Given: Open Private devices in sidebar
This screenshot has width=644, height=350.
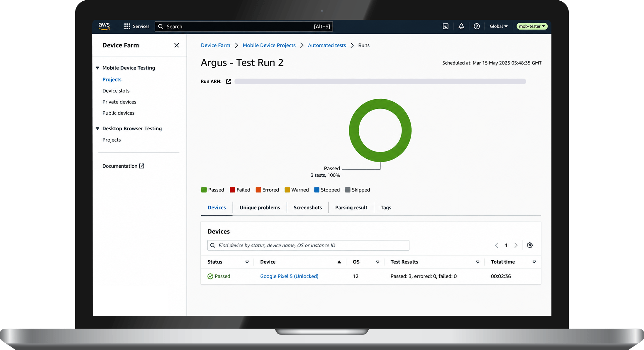Looking at the screenshot, I should click(119, 102).
